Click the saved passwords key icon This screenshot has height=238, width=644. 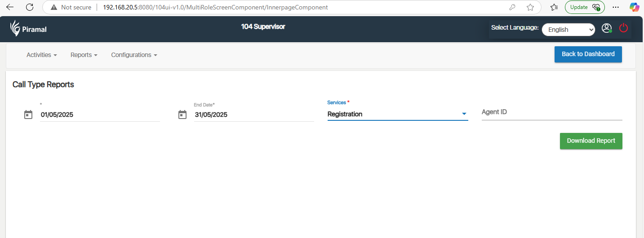[x=512, y=7]
